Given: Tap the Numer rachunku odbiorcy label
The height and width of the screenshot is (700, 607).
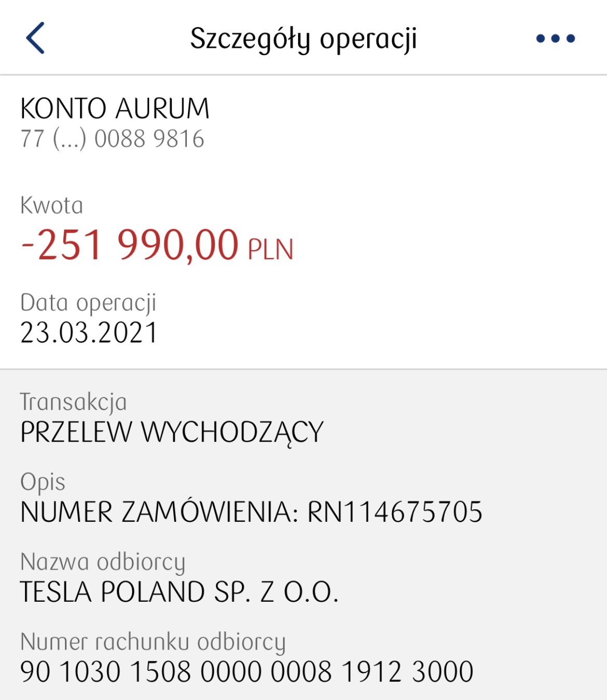Looking at the screenshot, I should 153,642.
